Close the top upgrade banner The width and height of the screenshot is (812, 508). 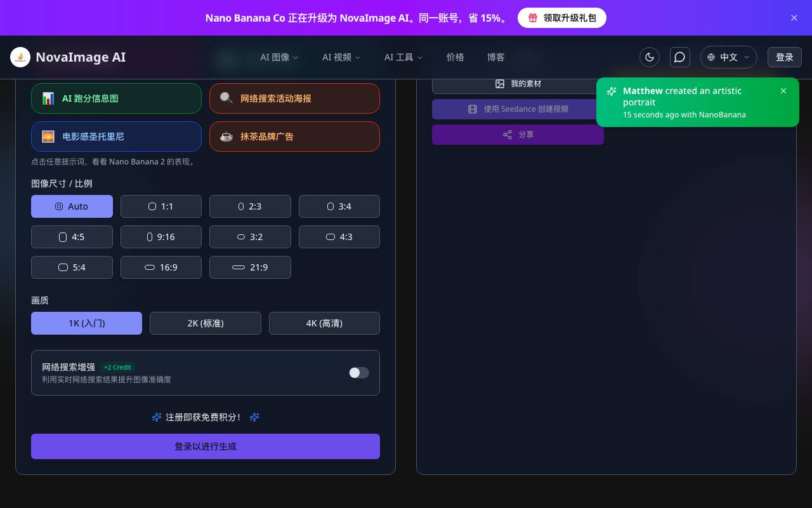click(794, 18)
